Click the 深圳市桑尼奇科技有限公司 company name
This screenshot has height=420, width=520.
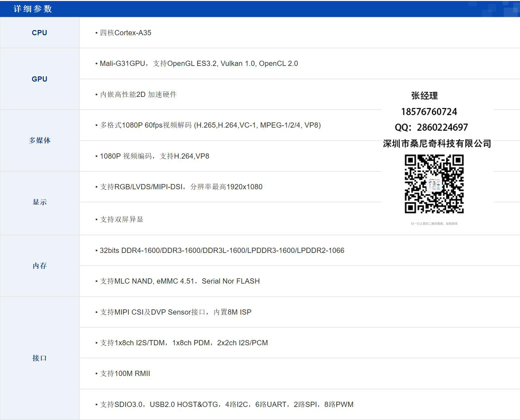[x=437, y=144]
